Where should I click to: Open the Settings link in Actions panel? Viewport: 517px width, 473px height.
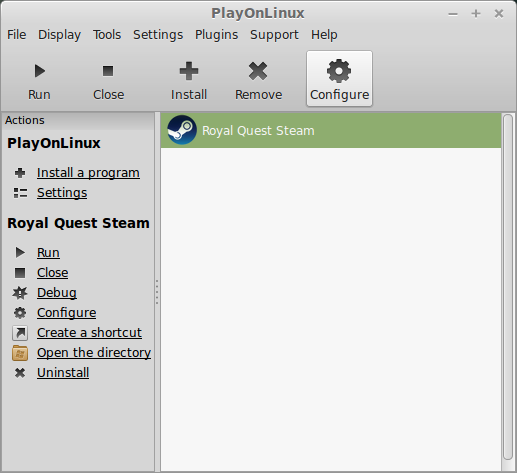(62, 193)
